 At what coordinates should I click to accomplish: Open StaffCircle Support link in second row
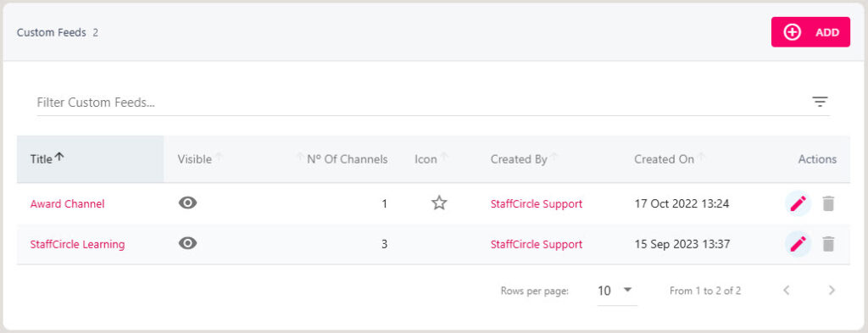(536, 244)
